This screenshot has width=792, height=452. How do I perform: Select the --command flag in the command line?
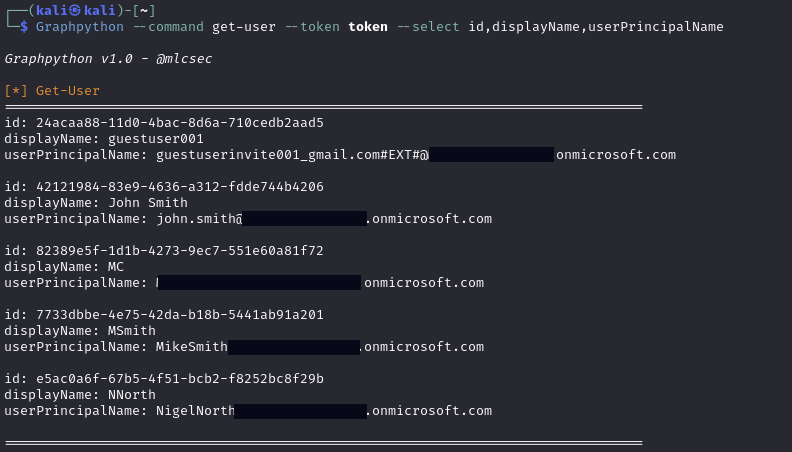click(x=168, y=26)
